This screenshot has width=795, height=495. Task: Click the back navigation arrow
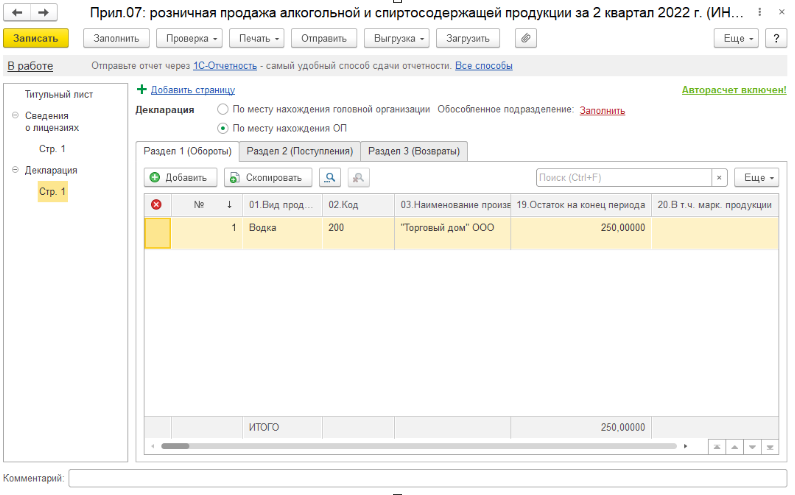click(18, 12)
